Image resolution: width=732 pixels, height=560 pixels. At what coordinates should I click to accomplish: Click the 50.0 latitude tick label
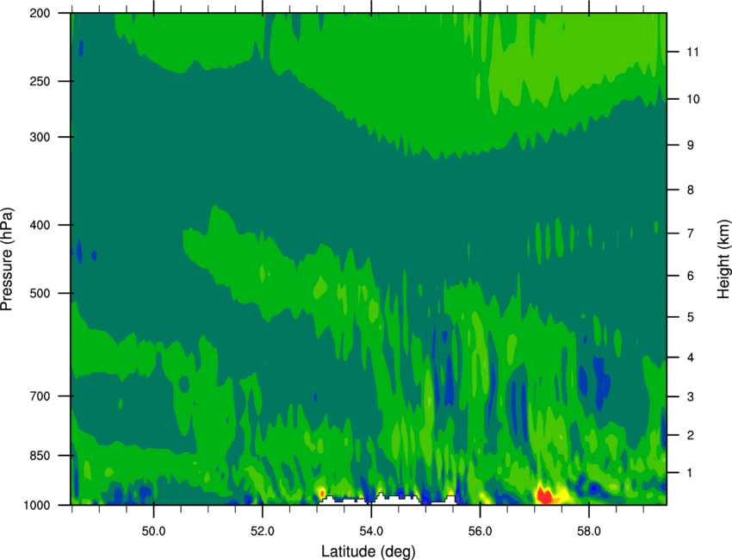click(x=153, y=532)
